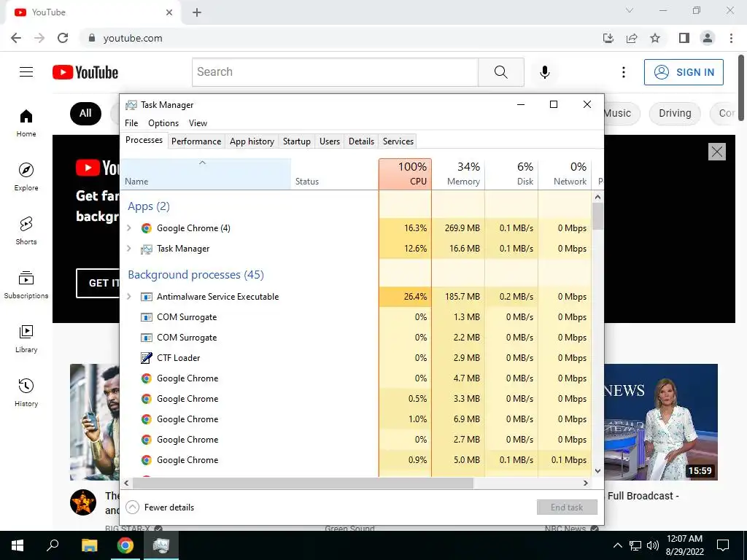Open Windows Start menu
Image resolution: width=747 pixels, height=560 pixels.
click(18, 545)
